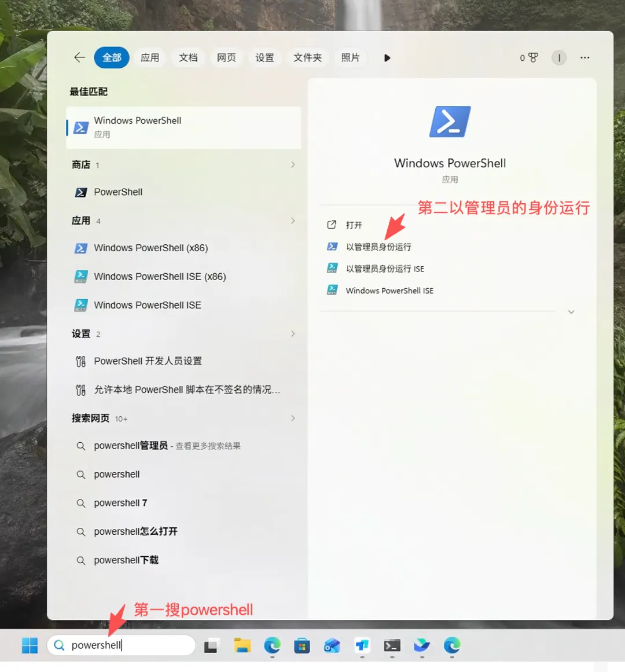Viewport: 625px width, 672px height.
Task: Open Outlook from the taskbar
Action: point(332,645)
